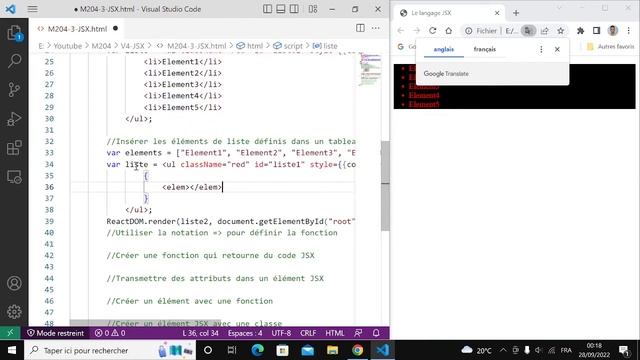Click the html breadcrumb symbol
This screenshot has width=640, height=360.
250,46
